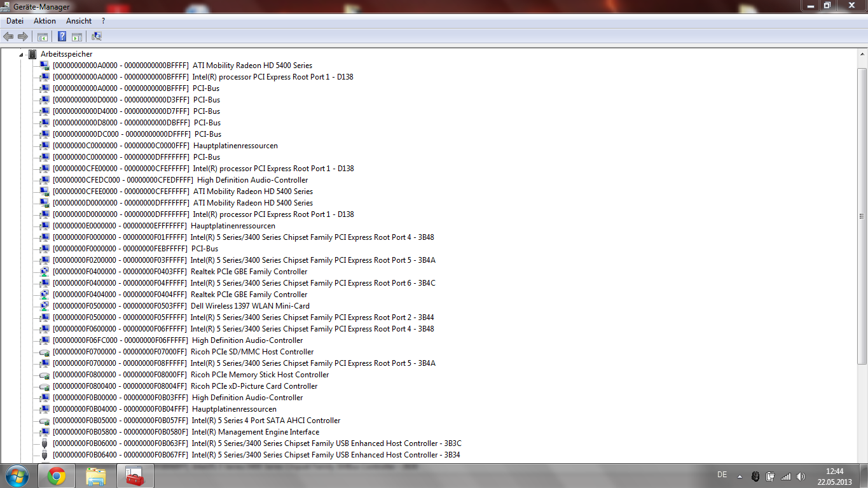Select Intel(R) Management Engine Interface row
868x488 pixels.
(x=186, y=432)
